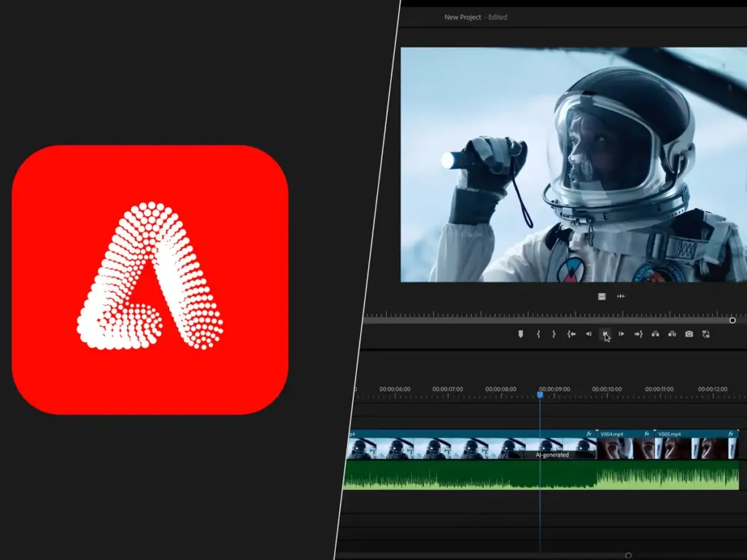The image size is (747, 560).
Task: Set the Out point using the brace icon
Action: 554,334
